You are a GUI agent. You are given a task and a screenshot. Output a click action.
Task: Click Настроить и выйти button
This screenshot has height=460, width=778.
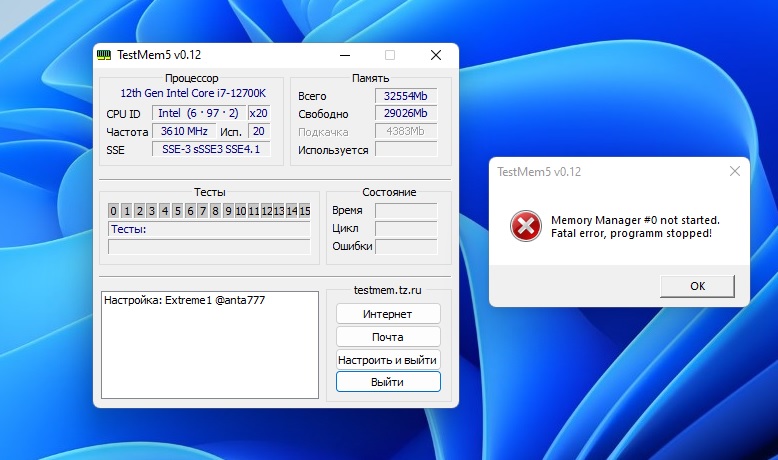coord(388,360)
